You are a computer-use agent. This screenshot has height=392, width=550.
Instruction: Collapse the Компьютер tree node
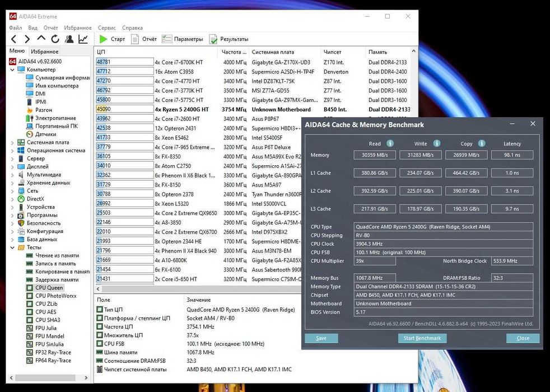12,69
